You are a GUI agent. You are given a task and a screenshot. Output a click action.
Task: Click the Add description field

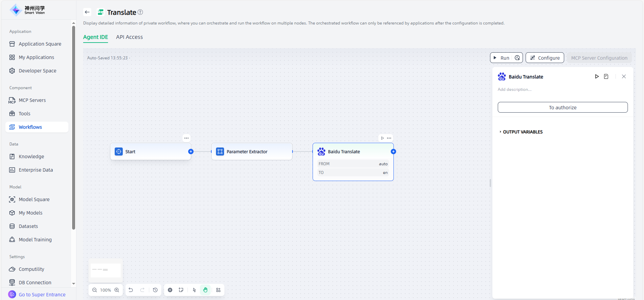pos(515,89)
